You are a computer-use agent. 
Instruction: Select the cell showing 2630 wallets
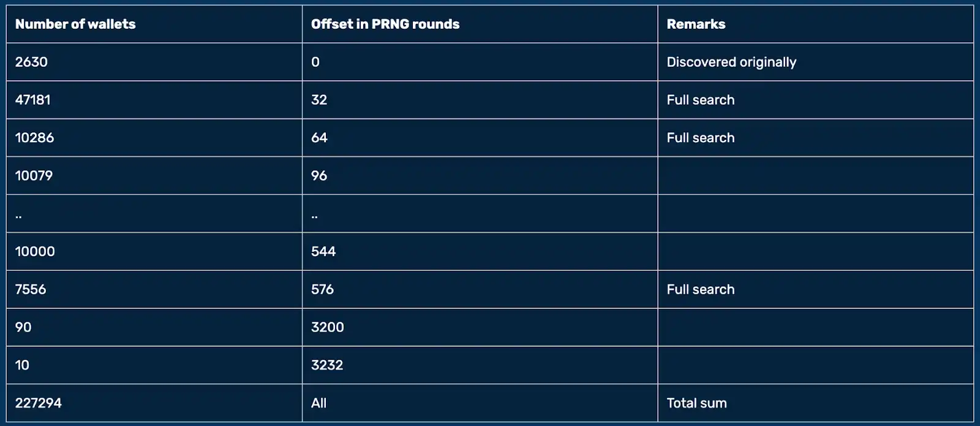[x=31, y=62]
